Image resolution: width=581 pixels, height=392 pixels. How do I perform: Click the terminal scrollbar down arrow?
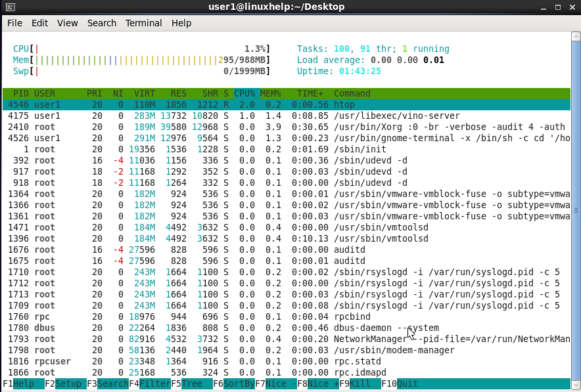(x=576, y=385)
